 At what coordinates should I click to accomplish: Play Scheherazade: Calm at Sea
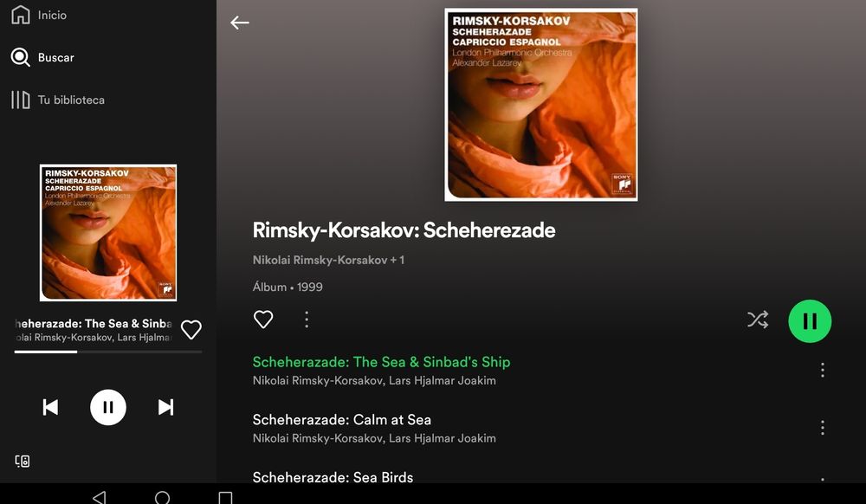point(342,420)
